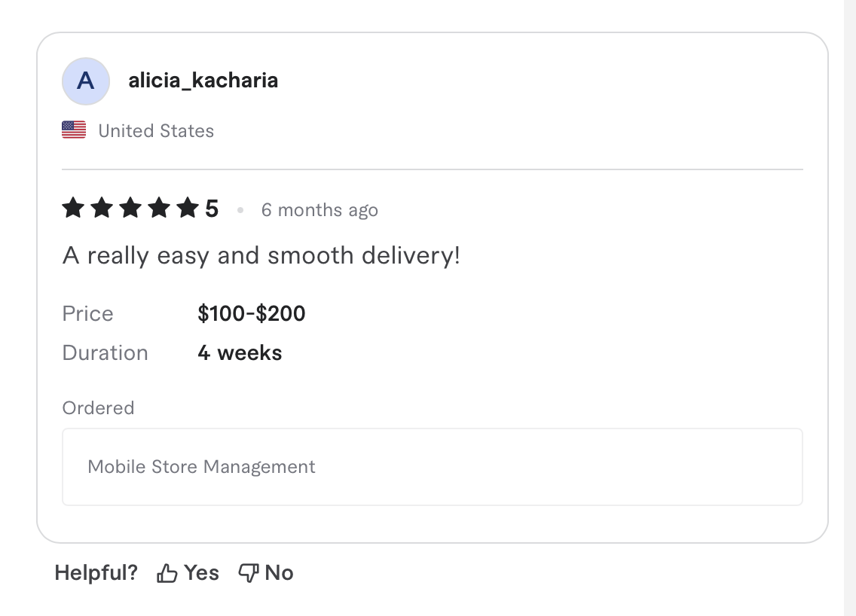Click the avatar circle with letter A
The image size is (856, 616).
(85, 81)
